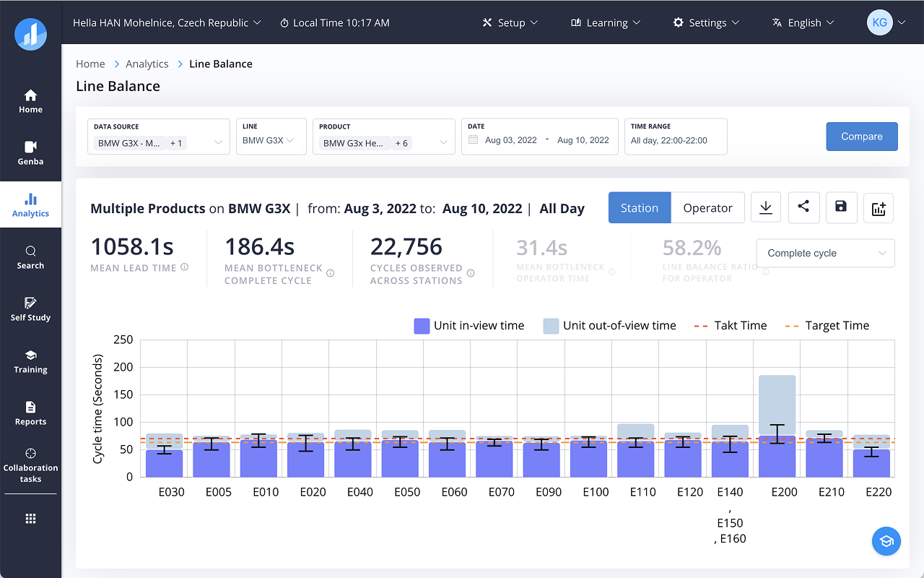Share the line balance chart
The height and width of the screenshot is (578, 924).
(803, 208)
